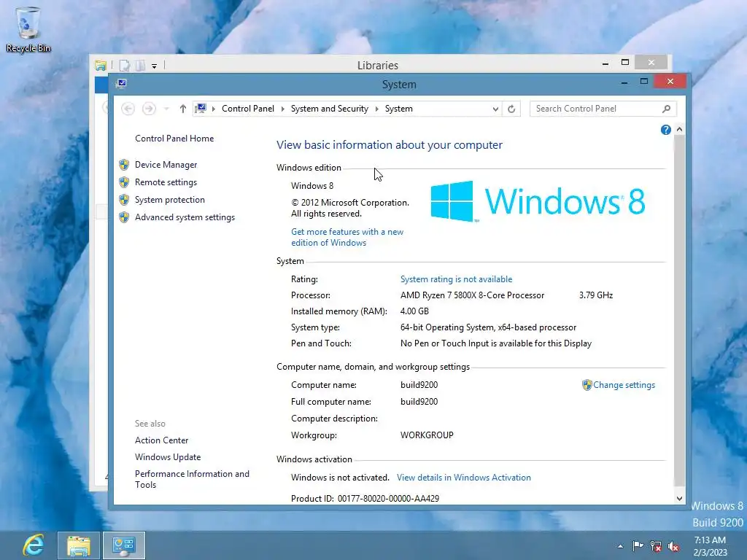Minimize the Libraries window

point(605,63)
